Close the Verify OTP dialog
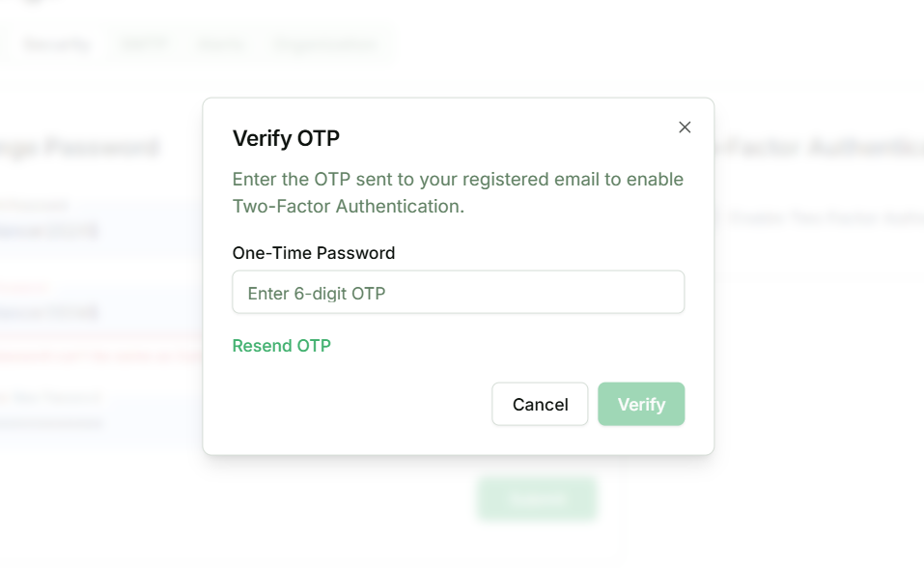 (x=685, y=128)
